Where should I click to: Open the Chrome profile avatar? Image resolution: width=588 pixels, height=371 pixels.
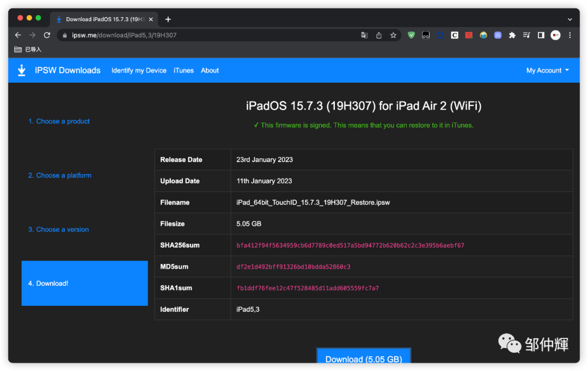tap(555, 35)
